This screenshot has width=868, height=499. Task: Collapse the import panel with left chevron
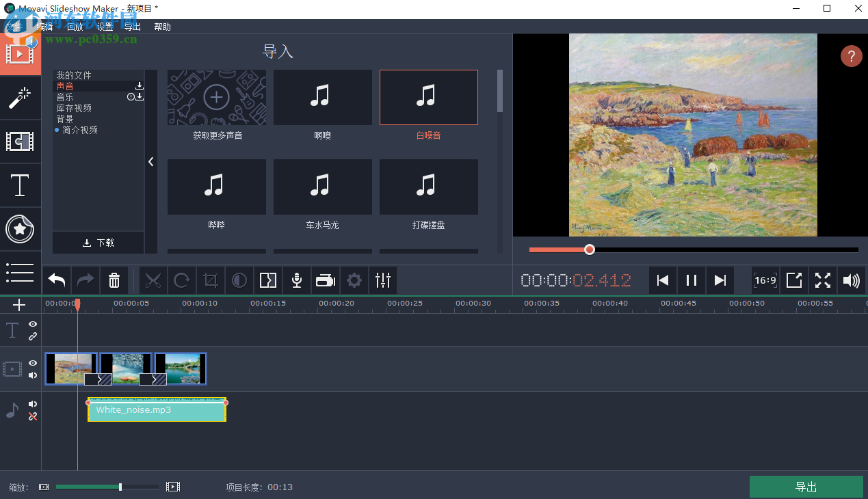pos(151,162)
